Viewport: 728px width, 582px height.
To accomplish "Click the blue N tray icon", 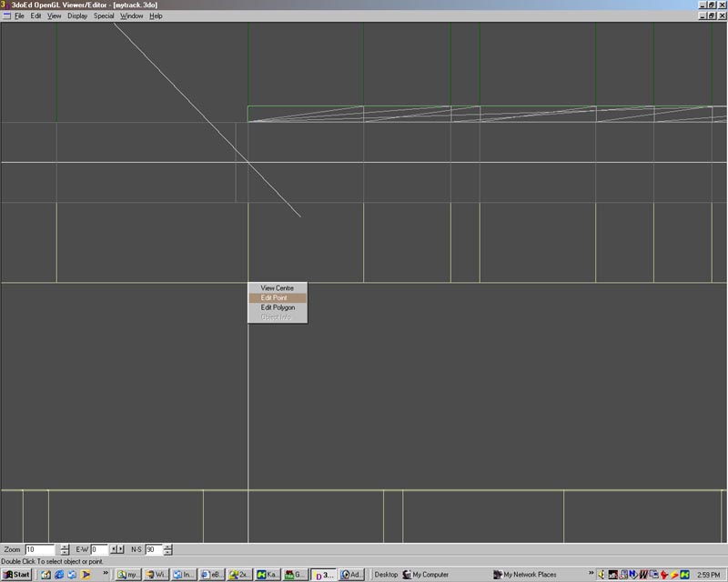I will [x=632, y=575].
